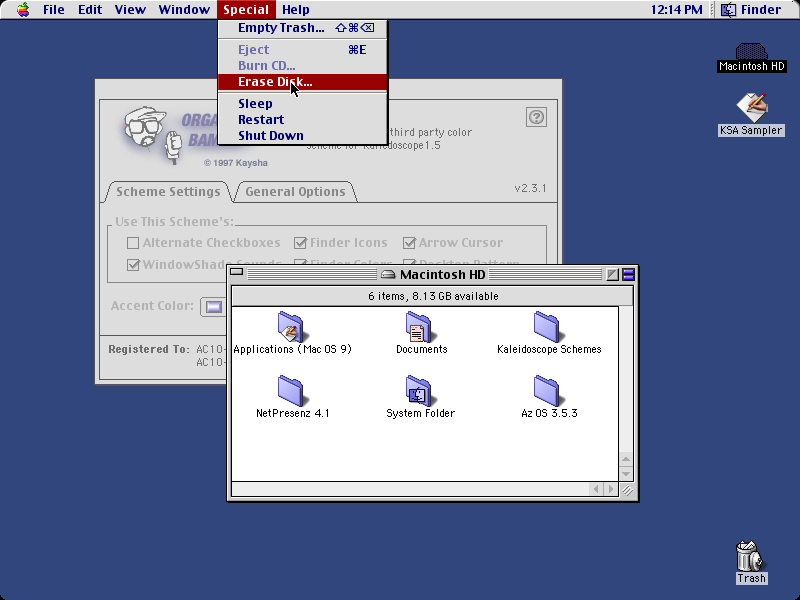Viewport: 800px width, 600px height.
Task: Open the Macintosh HD desktop disk icon
Action: (751, 51)
